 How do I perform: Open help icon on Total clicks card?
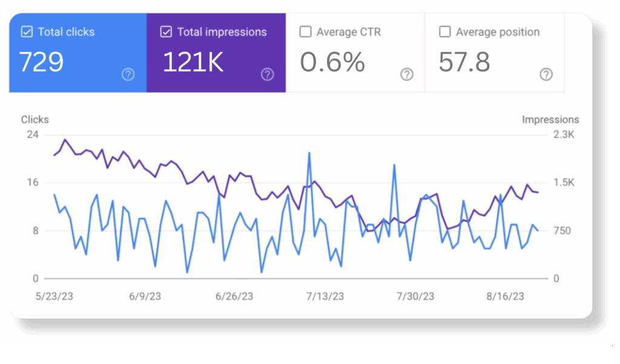128,74
